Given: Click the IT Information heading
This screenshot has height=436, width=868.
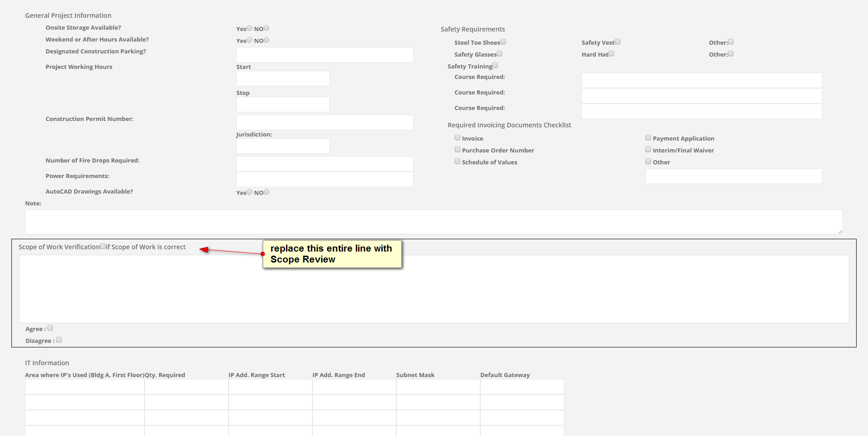Looking at the screenshot, I should coord(47,363).
